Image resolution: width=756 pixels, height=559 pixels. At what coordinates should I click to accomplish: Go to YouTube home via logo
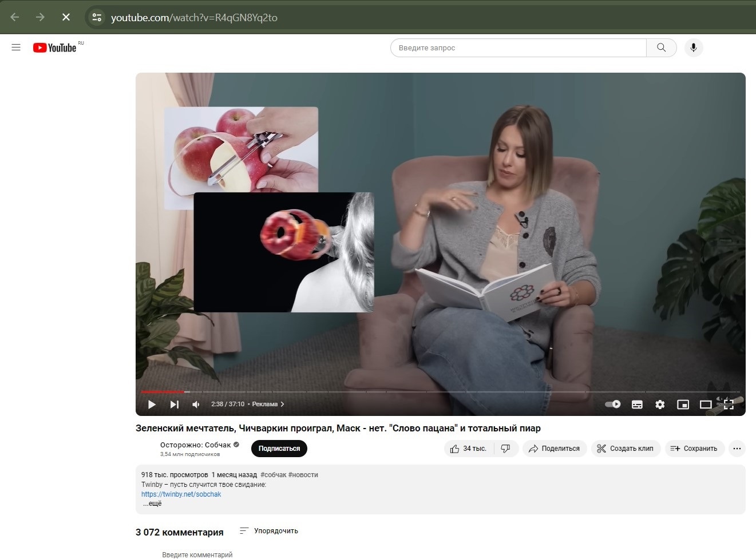[55, 48]
